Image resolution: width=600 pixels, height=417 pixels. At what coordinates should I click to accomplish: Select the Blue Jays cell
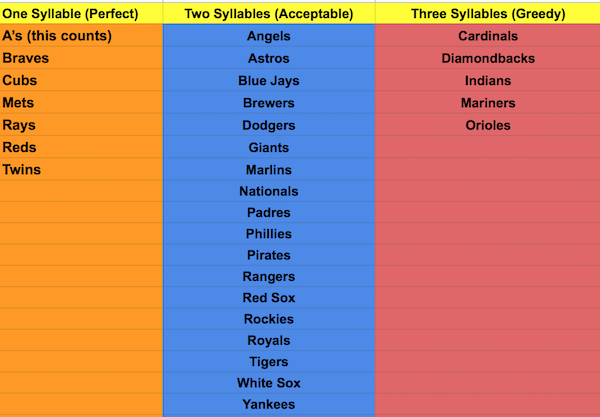(x=269, y=80)
